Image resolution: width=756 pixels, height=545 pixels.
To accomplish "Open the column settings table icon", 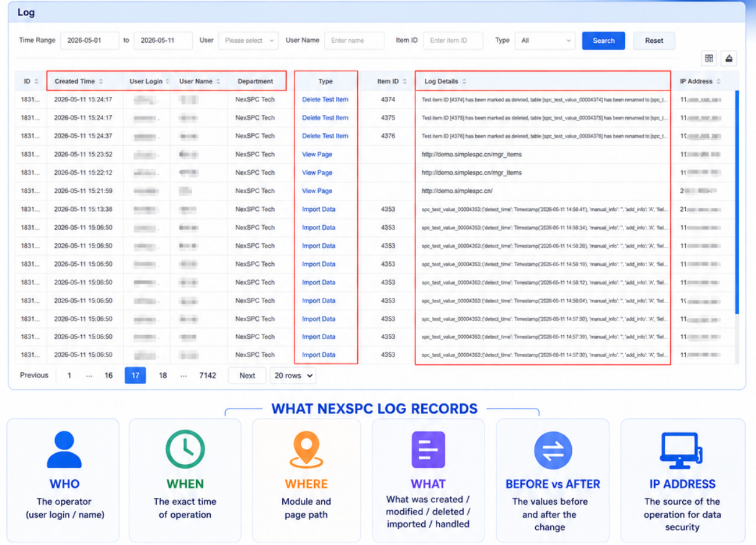I will [x=709, y=58].
